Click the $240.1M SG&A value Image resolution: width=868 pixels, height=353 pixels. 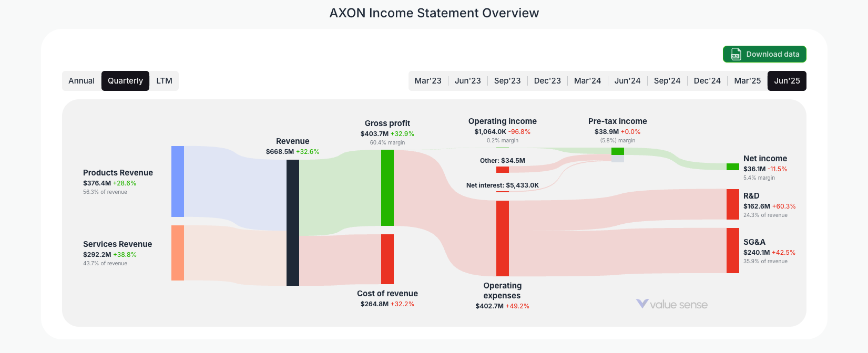[x=757, y=253]
